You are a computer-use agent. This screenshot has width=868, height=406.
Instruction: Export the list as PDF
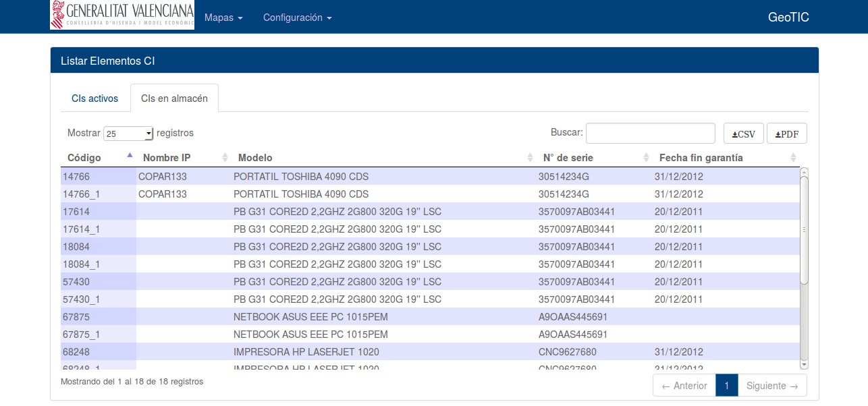(x=786, y=134)
